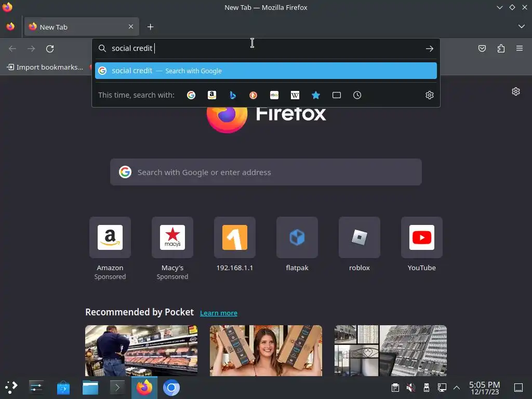Select the New Tab tab

[x=82, y=27]
